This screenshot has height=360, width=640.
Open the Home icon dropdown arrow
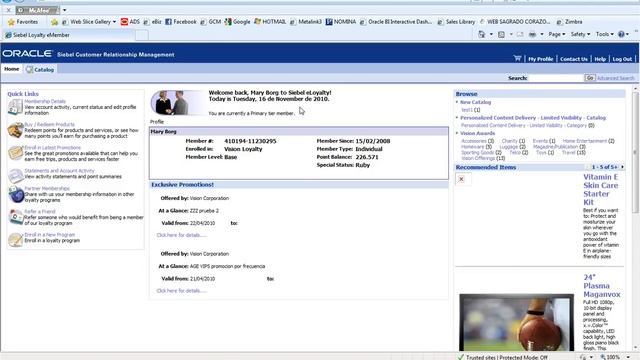click(491, 35)
